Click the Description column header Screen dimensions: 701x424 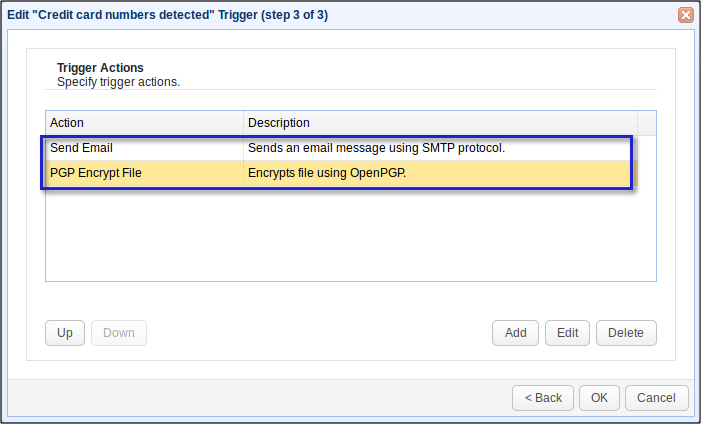(440, 122)
